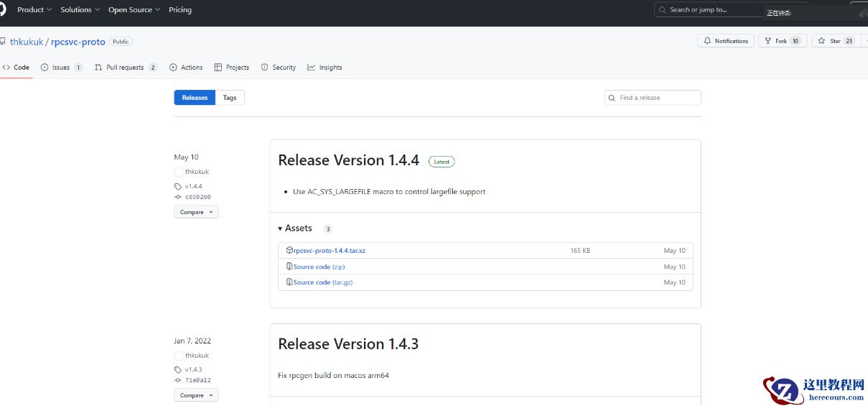The image size is (868, 406).
Task: Download rpcsvc-proto-1.4.4.tar.xz
Action: [330, 251]
